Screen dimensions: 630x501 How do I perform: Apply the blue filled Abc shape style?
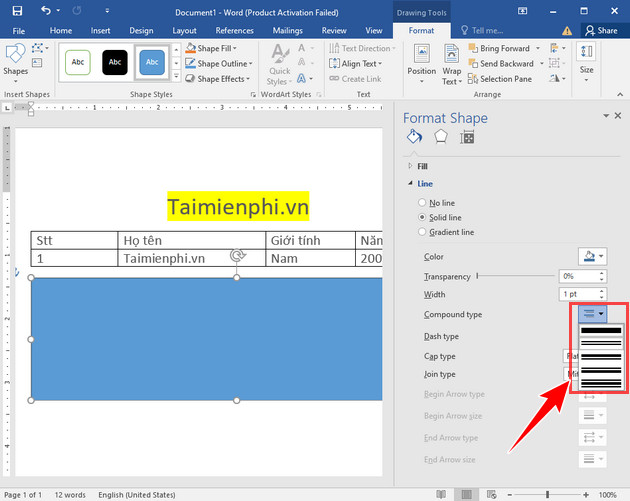coord(152,62)
